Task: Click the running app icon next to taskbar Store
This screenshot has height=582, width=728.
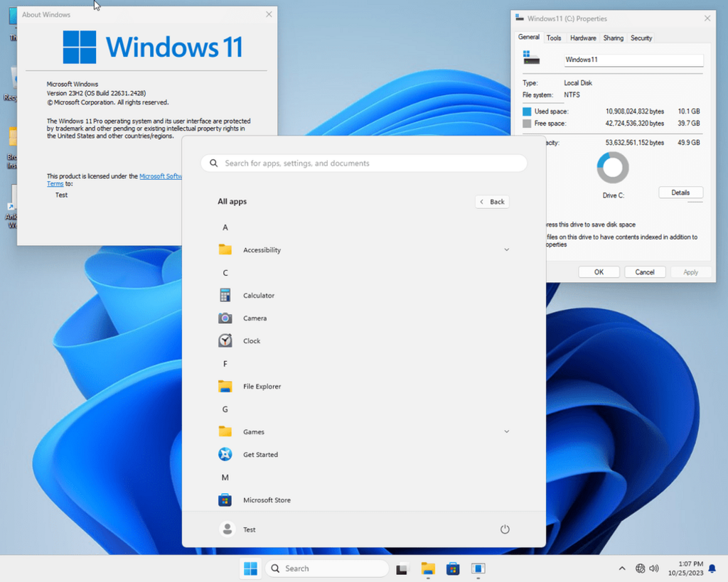Action: [478, 568]
